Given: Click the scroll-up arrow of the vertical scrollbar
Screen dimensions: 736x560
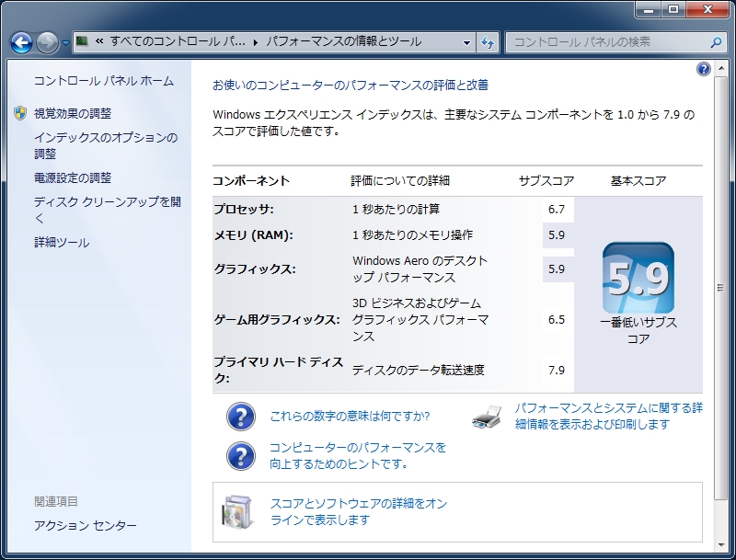Looking at the screenshot, I should click(x=720, y=68).
